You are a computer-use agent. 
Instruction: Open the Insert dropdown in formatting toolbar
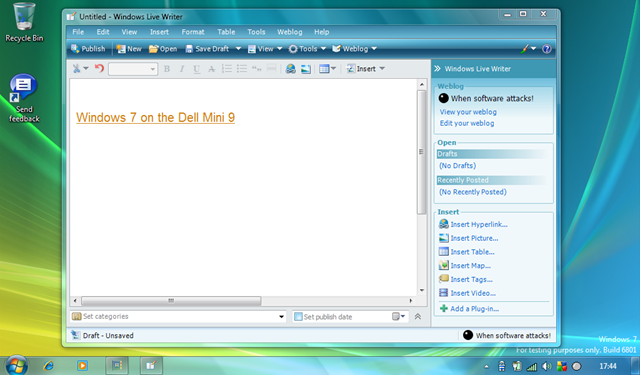coord(366,69)
